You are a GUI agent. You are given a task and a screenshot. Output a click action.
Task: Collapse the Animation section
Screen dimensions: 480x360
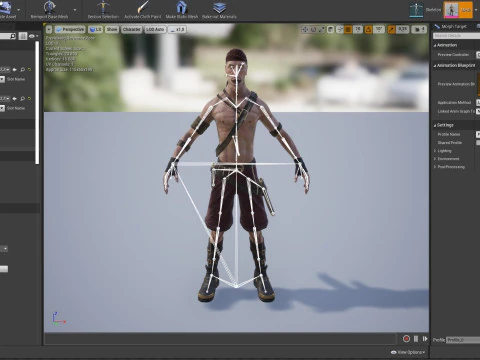coord(435,45)
